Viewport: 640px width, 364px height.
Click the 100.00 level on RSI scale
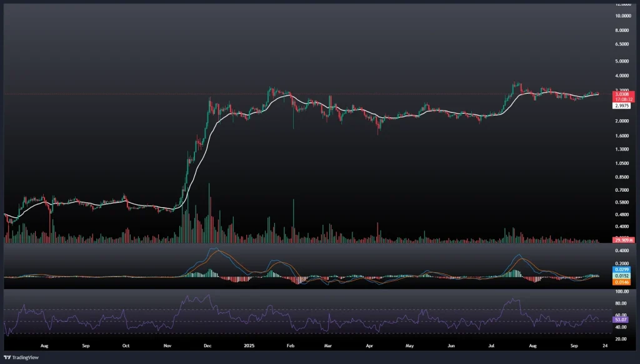click(x=621, y=292)
